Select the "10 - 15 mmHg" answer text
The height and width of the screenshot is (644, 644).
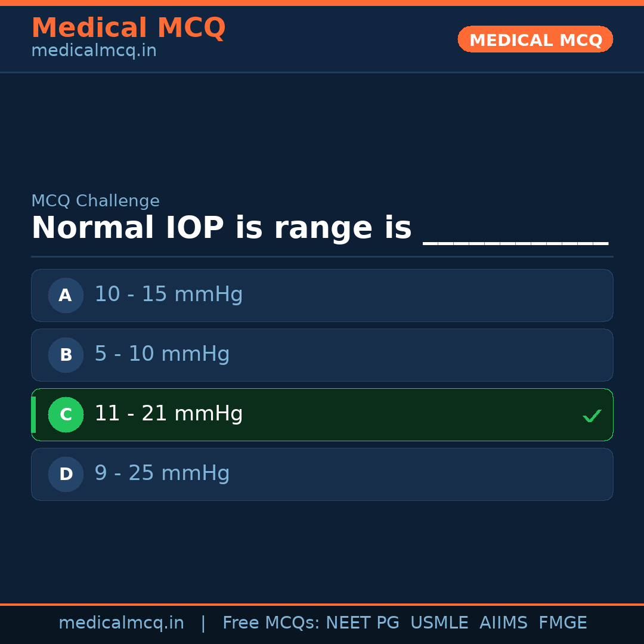click(168, 295)
